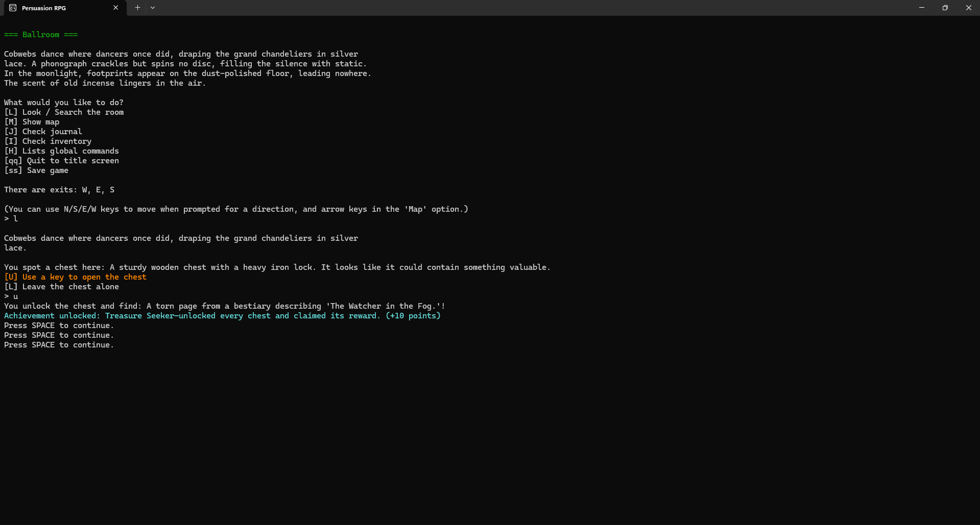980x525 pixels.
Task: Click the terminal icon on Persuasion RPG tab
Action: tap(13, 8)
